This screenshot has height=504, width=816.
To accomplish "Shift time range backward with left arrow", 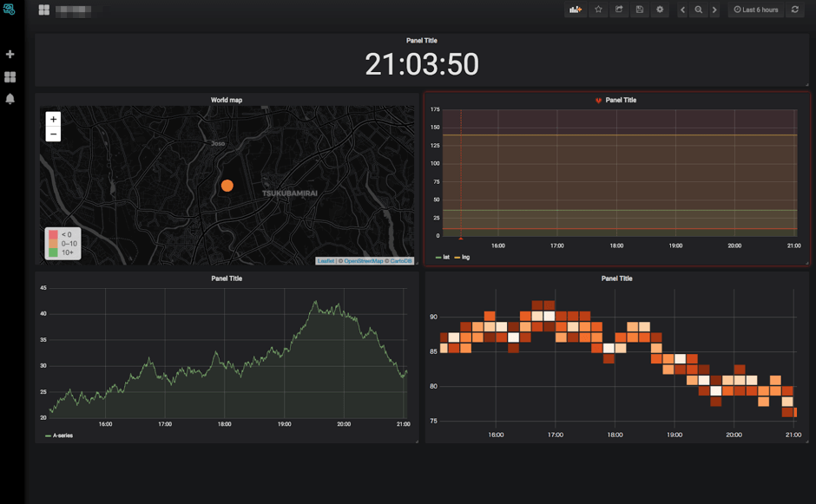I will coord(682,10).
